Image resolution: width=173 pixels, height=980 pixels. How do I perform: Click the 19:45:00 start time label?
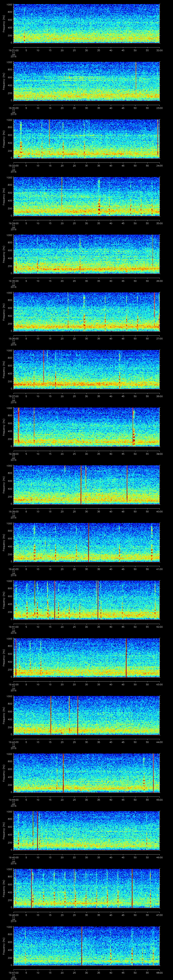[x=13, y=858]
